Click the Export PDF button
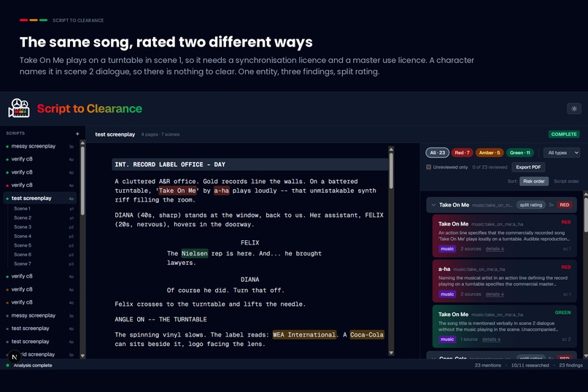Viewport: 588px width, 392px height. (x=528, y=167)
